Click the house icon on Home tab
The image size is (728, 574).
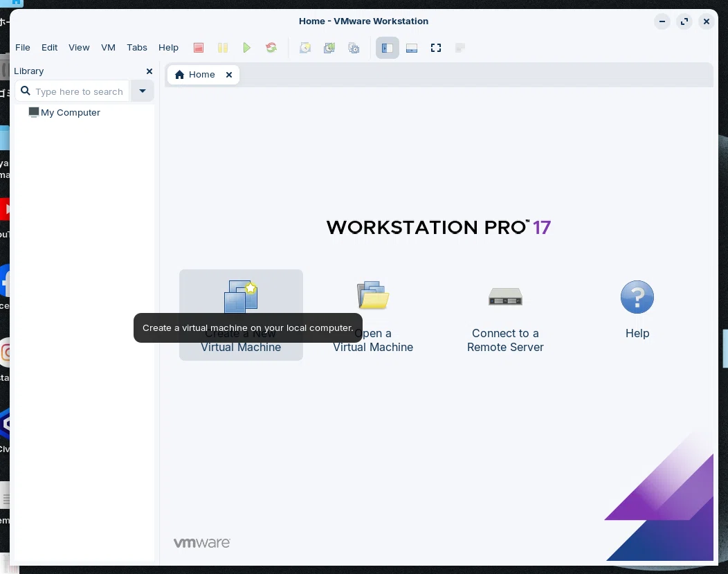click(180, 75)
